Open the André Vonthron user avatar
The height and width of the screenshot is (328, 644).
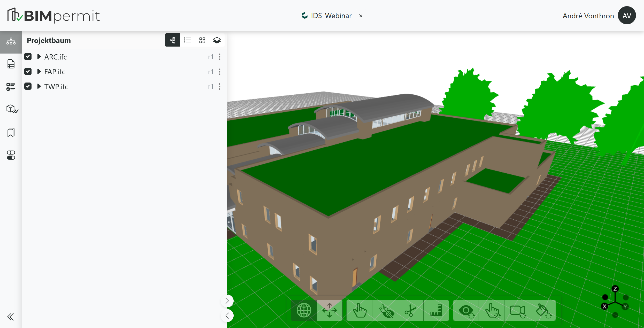pos(627,15)
